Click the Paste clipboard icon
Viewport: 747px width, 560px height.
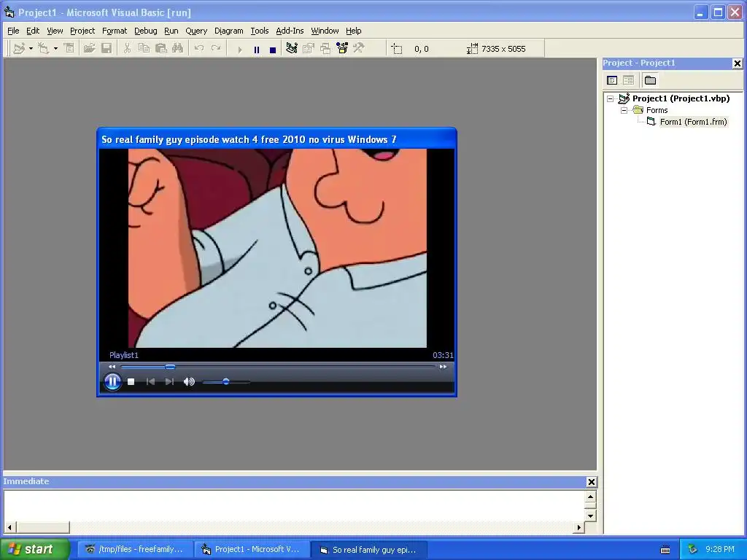tap(161, 49)
